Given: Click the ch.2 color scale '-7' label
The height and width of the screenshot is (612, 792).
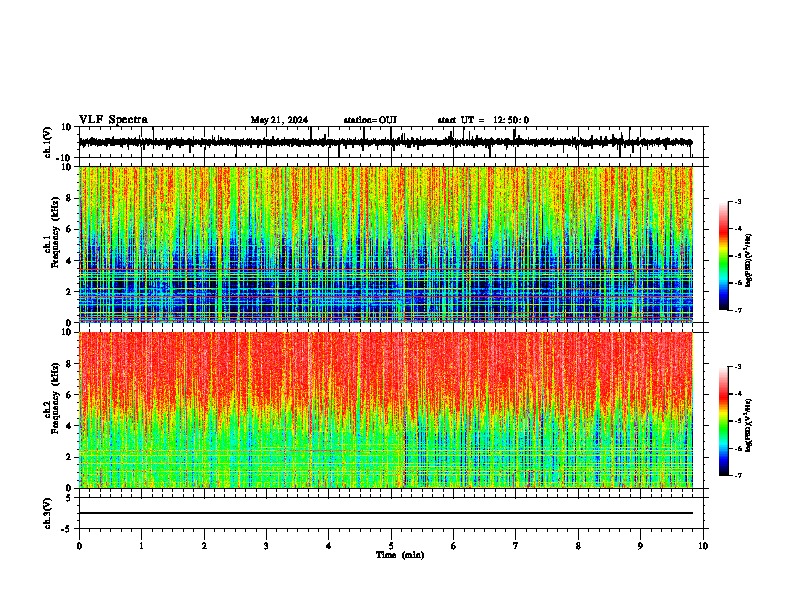Looking at the screenshot, I should [x=737, y=476].
